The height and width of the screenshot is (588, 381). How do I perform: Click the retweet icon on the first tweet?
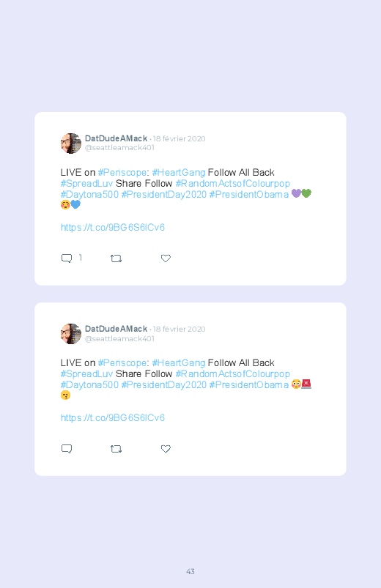point(116,258)
